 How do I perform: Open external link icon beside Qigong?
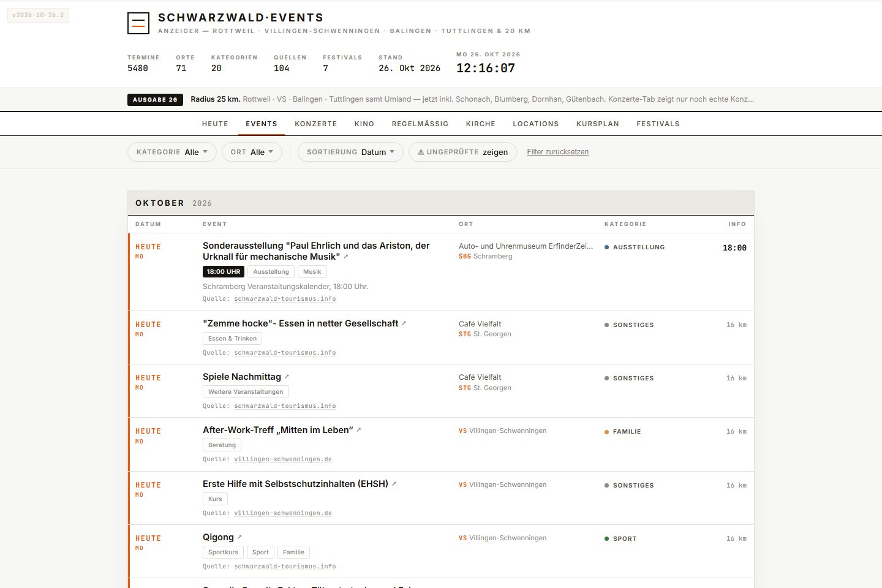pyautogui.click(x=239, y=538)
